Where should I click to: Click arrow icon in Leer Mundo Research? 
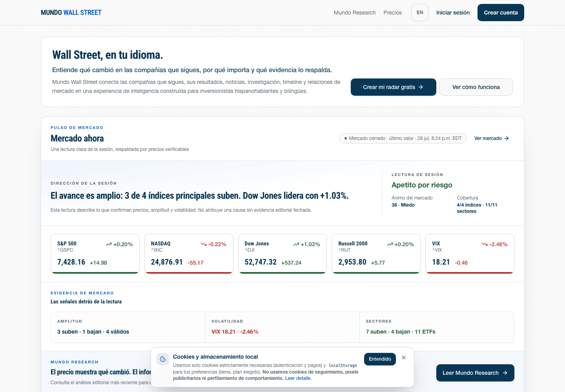click(505, 373)
